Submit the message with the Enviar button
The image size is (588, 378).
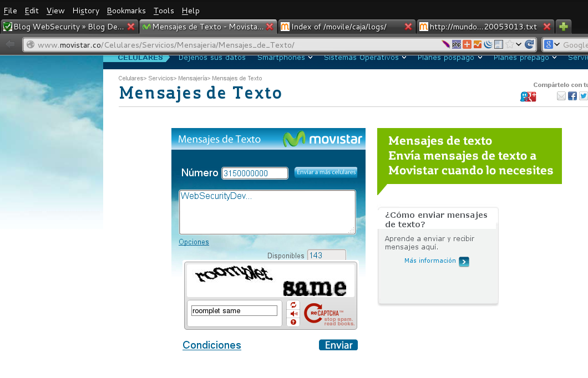click(338, 345)
